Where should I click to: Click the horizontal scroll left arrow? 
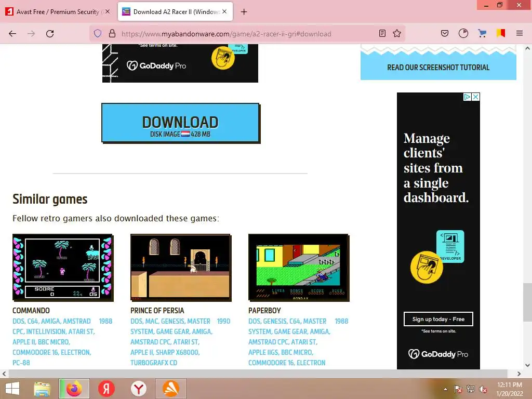point(4,374)
